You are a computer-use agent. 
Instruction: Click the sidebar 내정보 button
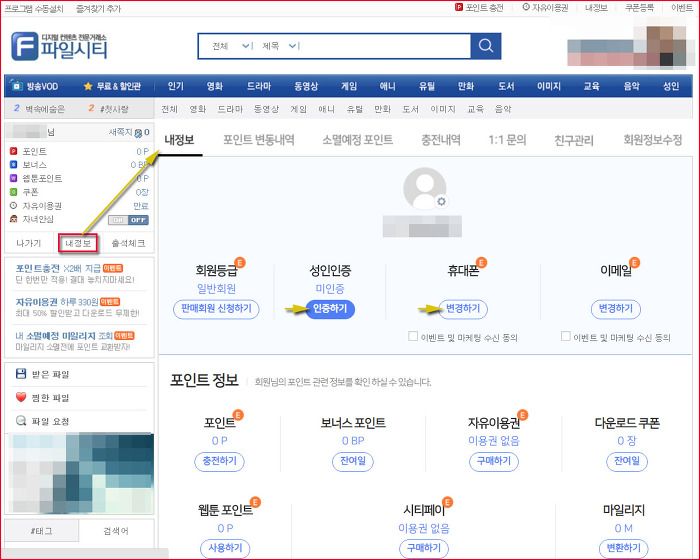(78, 243)
